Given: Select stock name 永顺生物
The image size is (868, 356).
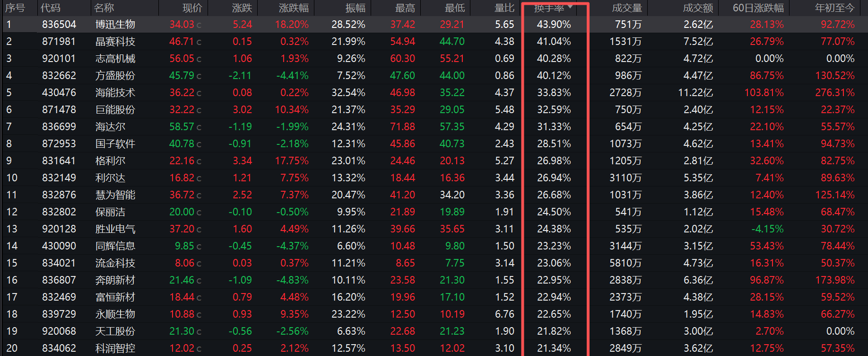Looking at the screenshot, I should [x=115, y=314].
